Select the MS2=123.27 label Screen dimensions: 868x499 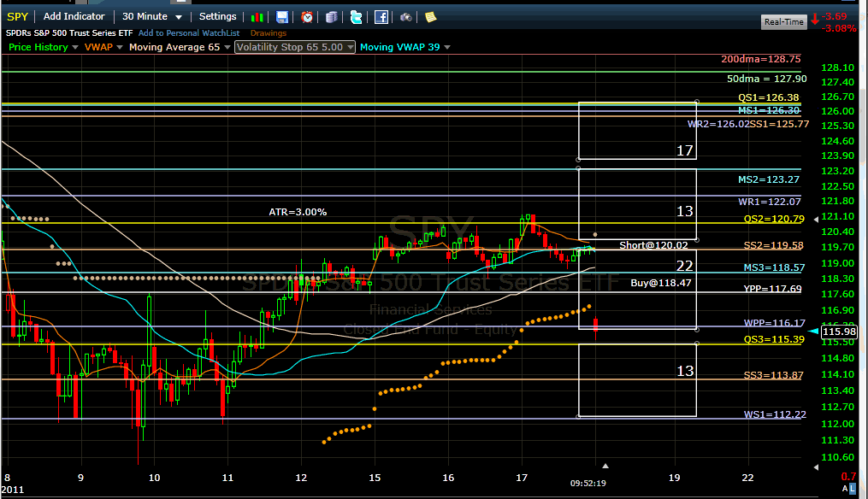[x=768, y=179]
